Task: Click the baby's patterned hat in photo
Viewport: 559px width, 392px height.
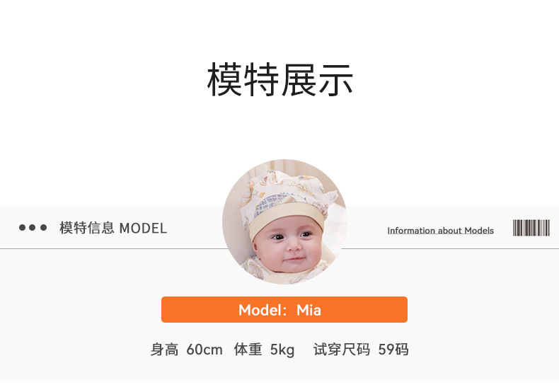Action: point(287,200)
